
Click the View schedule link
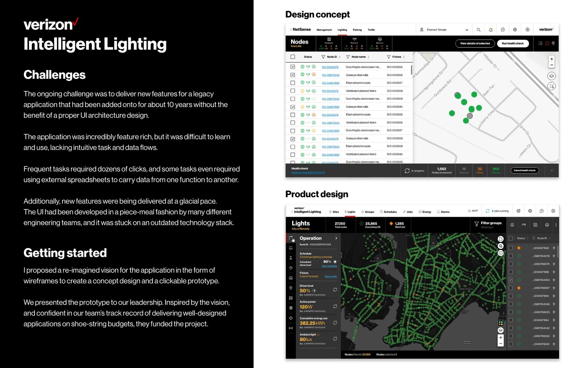click(329, 266)
